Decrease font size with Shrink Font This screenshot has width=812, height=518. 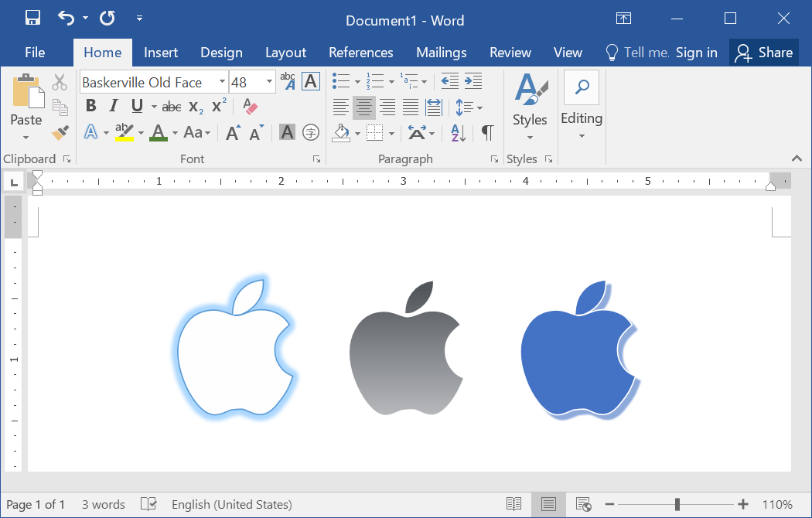click(256, 132)
